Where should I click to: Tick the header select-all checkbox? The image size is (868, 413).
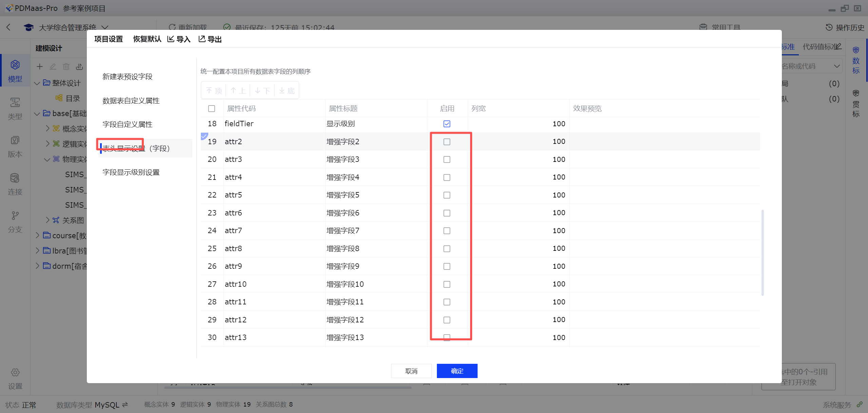[212, 109]
